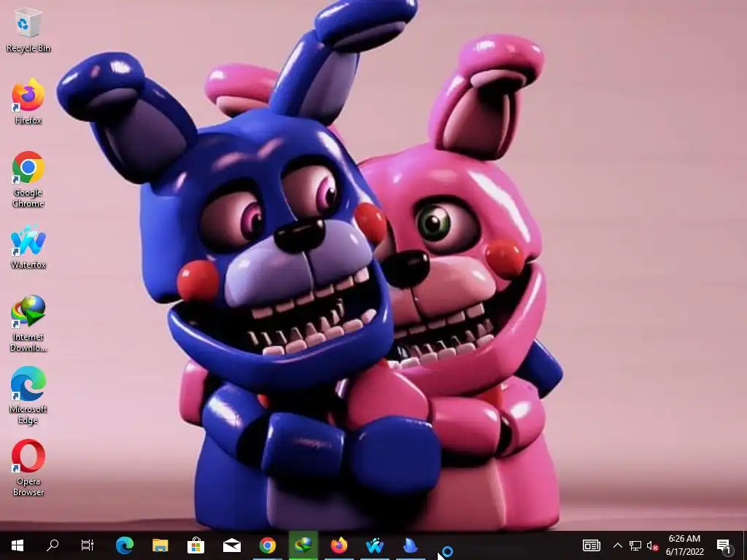
Task: Select the Opera Browser desktop shortcut
Action: (28, 468)
